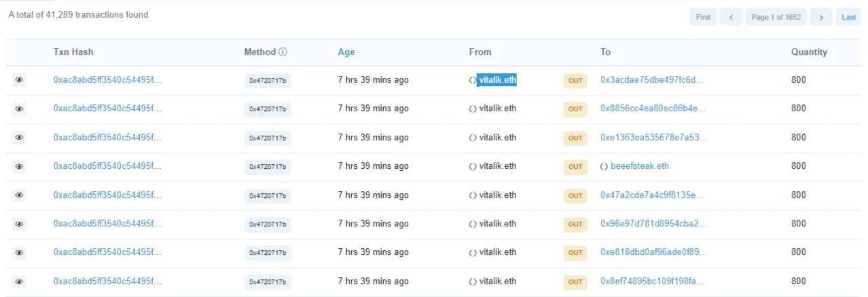Click eye icon for 0x8ef74895bc109f198fa row
This screenshot has width=868, height=297.
[x=19, y=281]
